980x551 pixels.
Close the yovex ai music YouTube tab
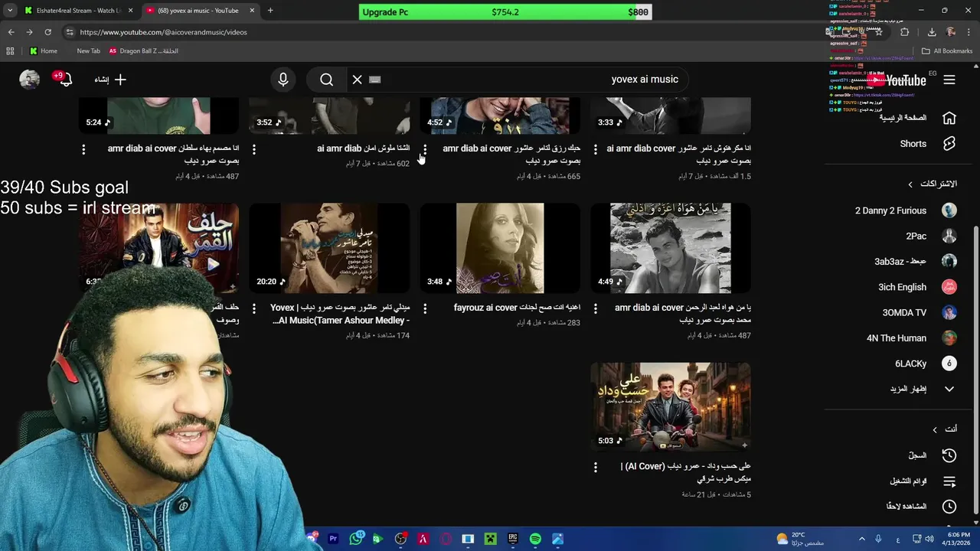tap(252, 11)
